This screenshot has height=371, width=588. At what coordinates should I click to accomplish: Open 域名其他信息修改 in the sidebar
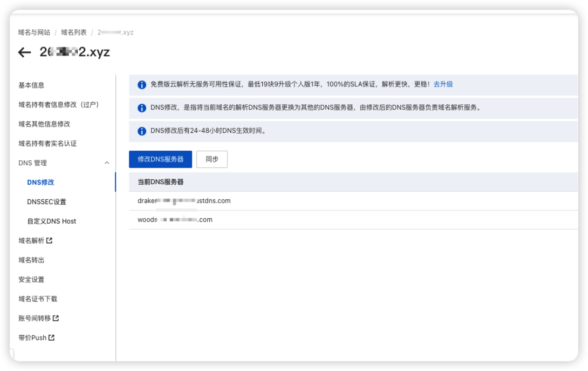point(44,124)
